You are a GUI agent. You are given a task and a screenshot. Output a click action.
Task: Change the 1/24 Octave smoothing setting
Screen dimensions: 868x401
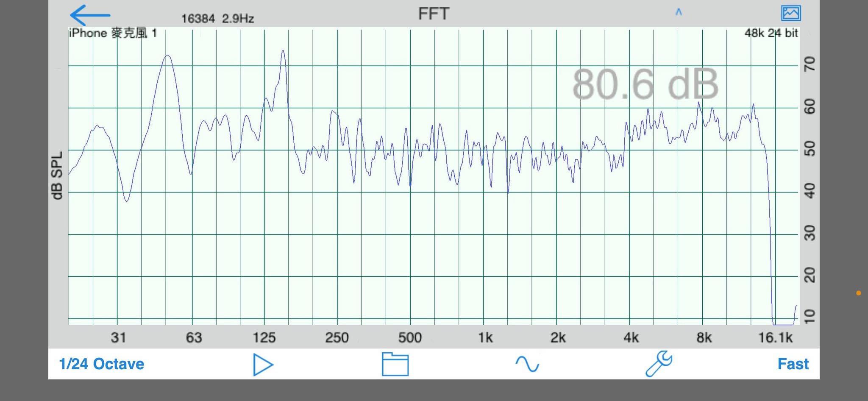(102, 364)
